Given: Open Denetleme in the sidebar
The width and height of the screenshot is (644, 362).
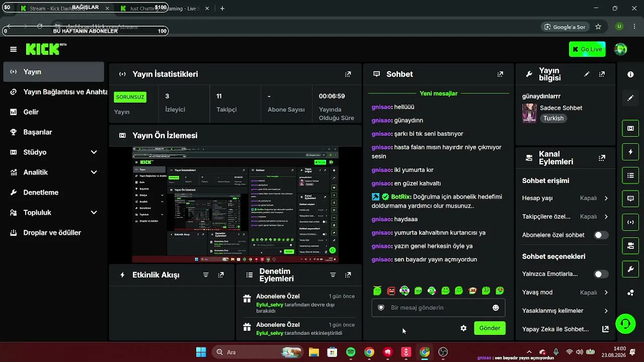Looking at the screenshot, I should point(53,192).
